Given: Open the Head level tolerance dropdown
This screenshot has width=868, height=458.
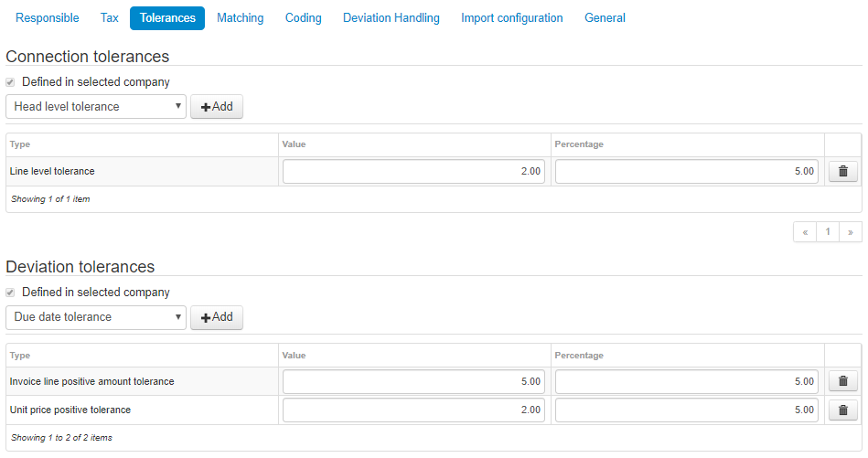Looking at the screenshot, I should (x=96, y=106).
